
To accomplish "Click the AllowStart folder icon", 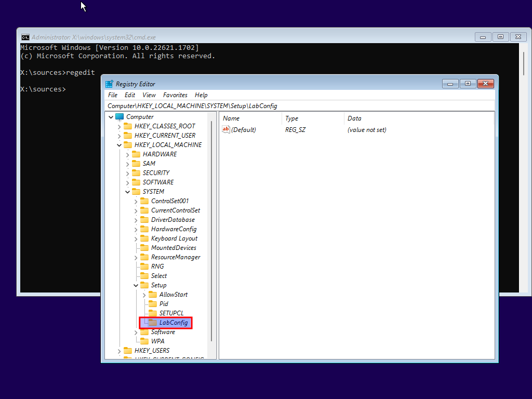I will point(153,295).
